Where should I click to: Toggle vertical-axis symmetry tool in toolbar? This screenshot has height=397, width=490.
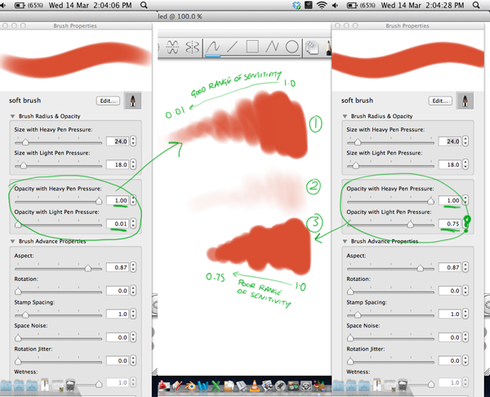click(192, 47)
